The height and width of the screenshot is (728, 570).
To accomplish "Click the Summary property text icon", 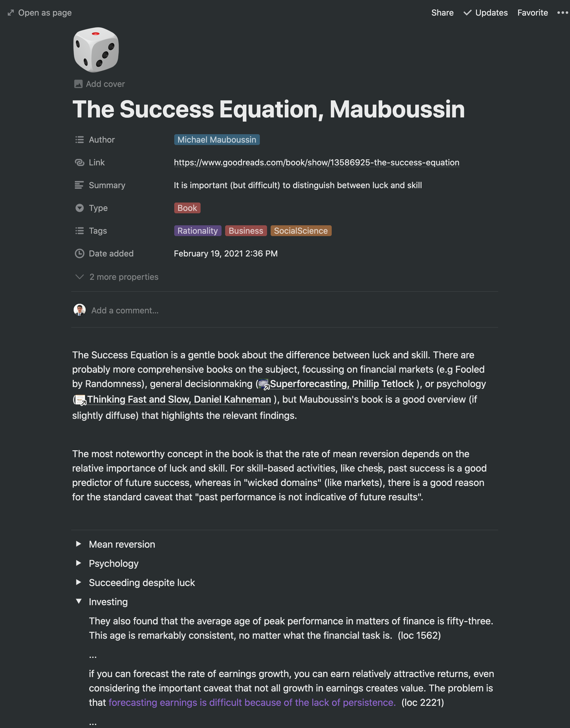I will coord(79,185).
